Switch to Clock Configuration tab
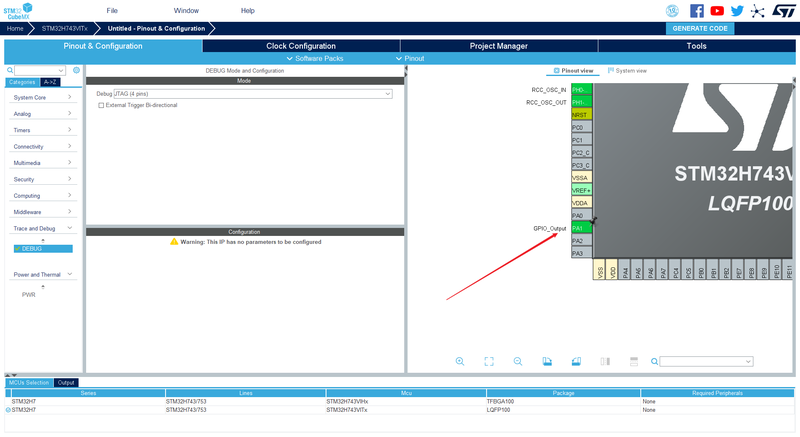 pyautogui.click(x=301, y=46)
